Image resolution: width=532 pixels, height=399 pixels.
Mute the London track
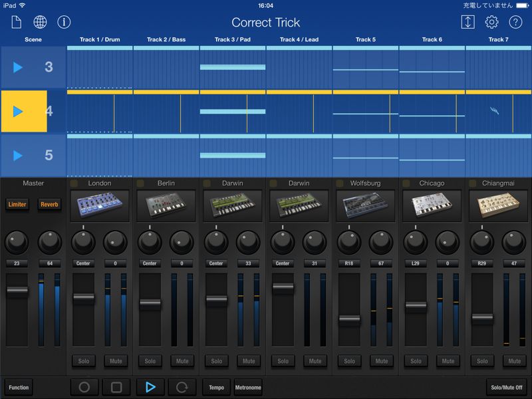click(116, 361)
